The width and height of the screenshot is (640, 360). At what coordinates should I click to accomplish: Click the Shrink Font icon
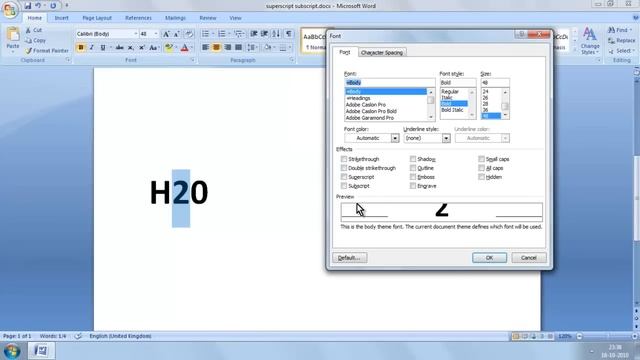177,34
